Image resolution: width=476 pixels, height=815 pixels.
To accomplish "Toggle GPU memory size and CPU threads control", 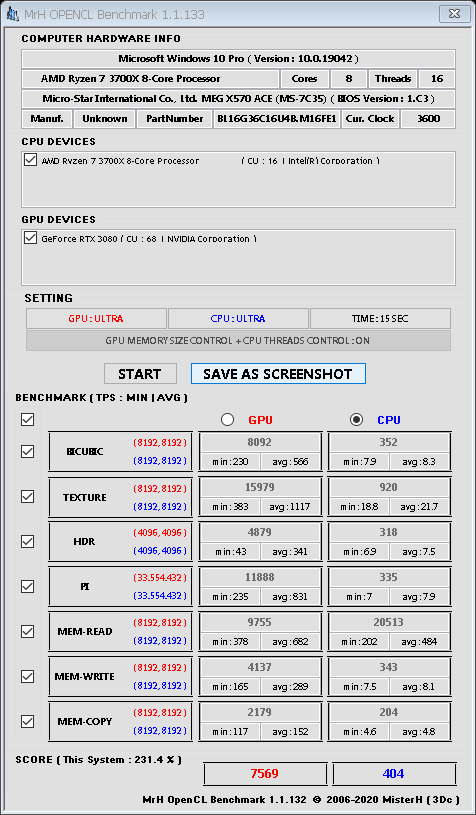I will [239, 341].
